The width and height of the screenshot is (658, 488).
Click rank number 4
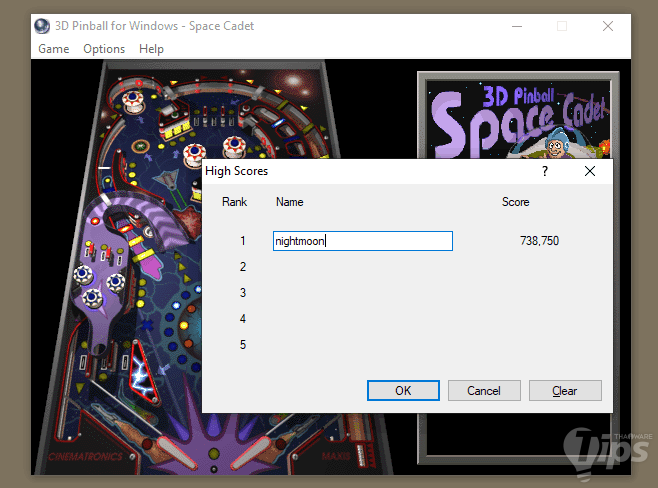coord(243,319)
